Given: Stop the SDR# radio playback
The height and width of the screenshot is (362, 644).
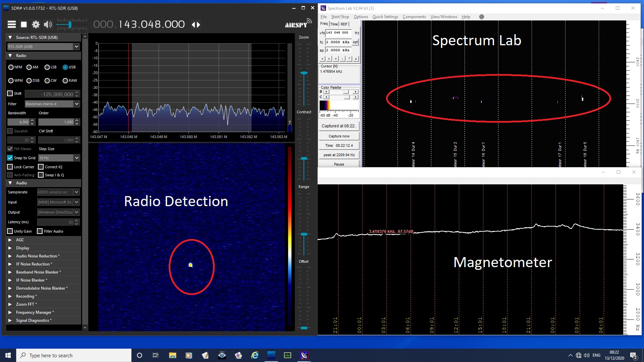Looking at the screenshot, I should pyautogui.click(x=24, y=24).
